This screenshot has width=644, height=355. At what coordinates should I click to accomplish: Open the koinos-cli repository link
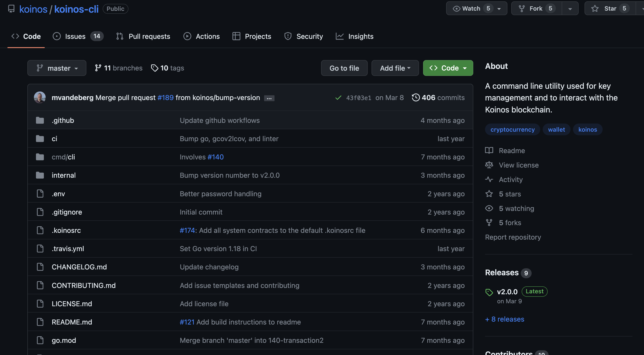pyautogui.click(x=76, y=9)
